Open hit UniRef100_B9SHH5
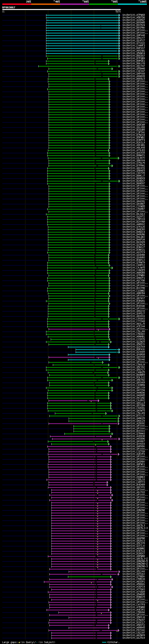Screen dimensions: 149x644 click(134, 23)
